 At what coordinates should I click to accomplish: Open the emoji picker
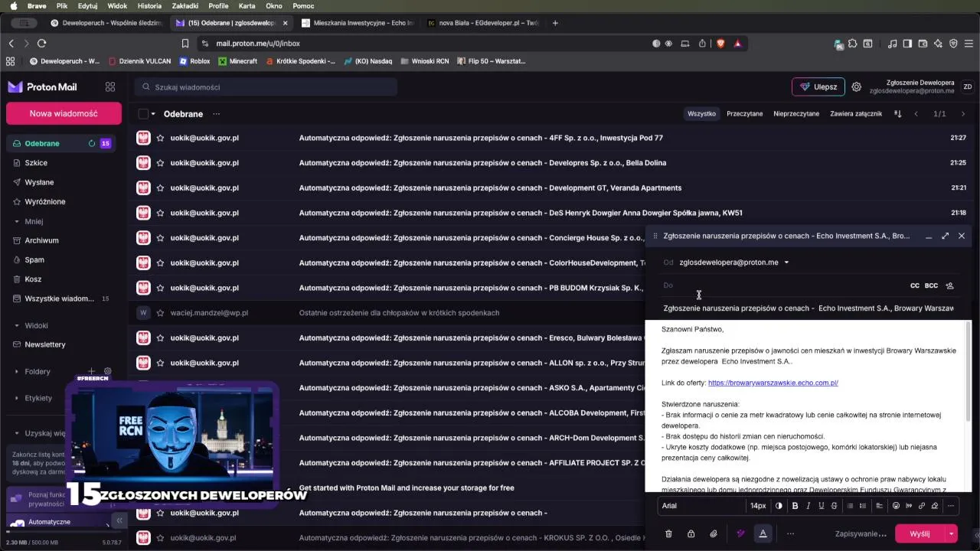click(x=896, y=506)
